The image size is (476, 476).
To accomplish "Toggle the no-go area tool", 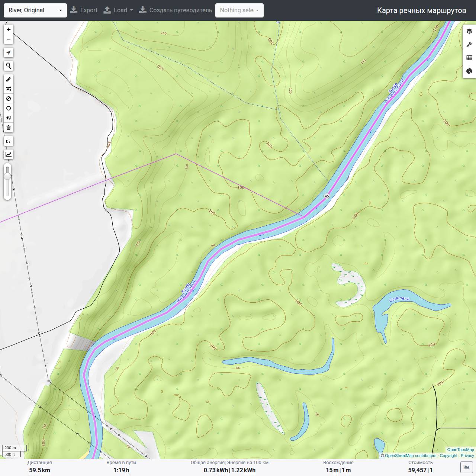I will [9, 99].
